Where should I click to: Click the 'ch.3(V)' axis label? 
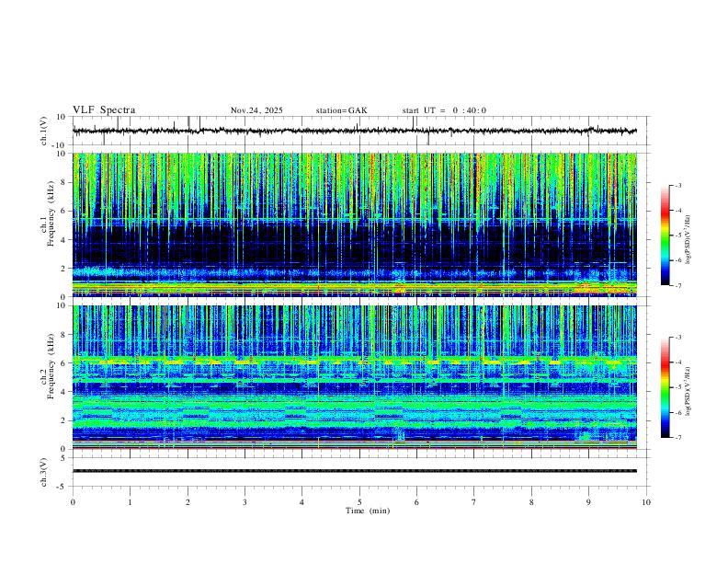44,473
